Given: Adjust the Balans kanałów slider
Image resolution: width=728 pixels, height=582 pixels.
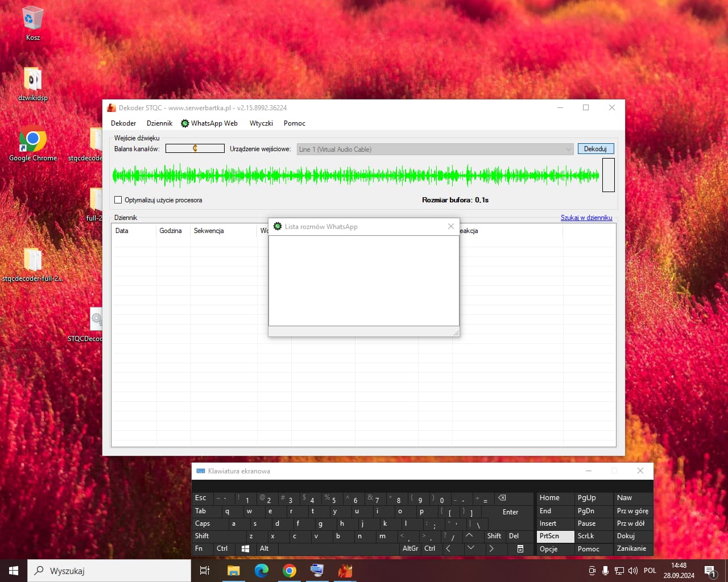Looking at the screenshot, I should [195, 148].
